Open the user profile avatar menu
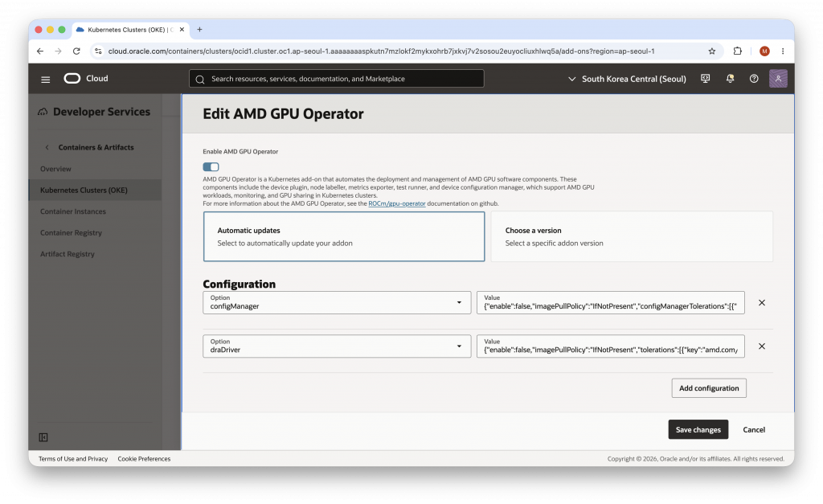The width and height of the screenshot is (823, 504). [778, 78]
